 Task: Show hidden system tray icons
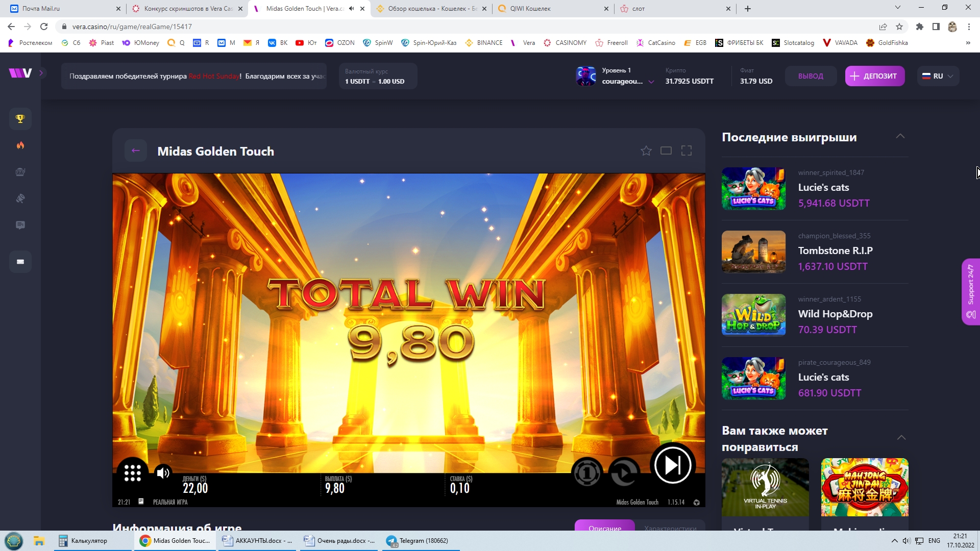[x=894, y=541]
